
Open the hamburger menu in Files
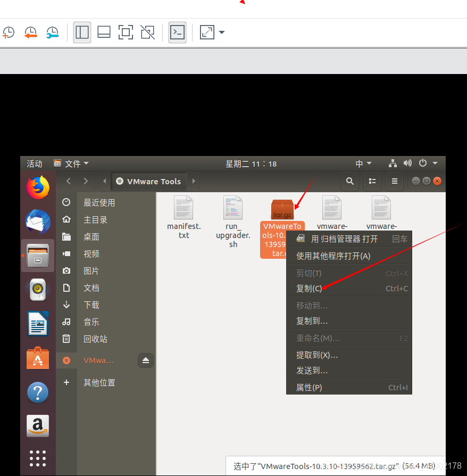click(395, 181)
